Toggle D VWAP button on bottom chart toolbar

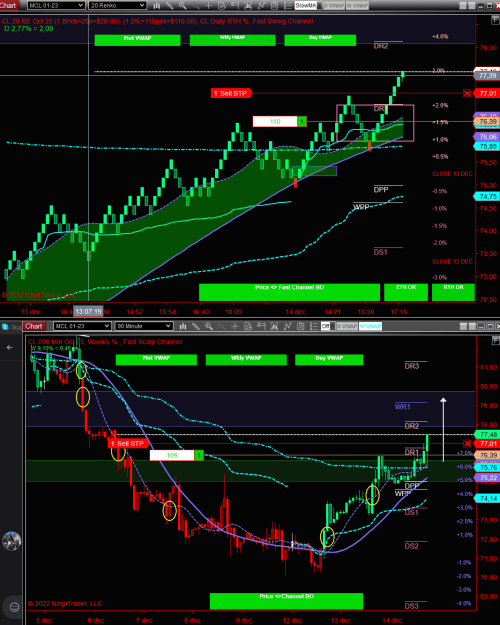[x=347, y=326]
